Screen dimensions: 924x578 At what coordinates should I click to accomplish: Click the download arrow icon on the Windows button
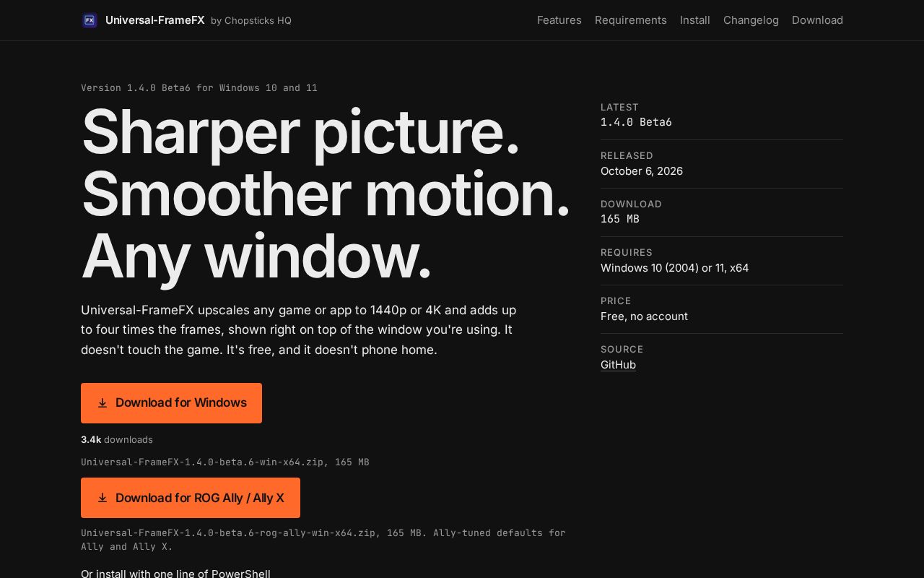pyautogui.click(x=103, y=403)
